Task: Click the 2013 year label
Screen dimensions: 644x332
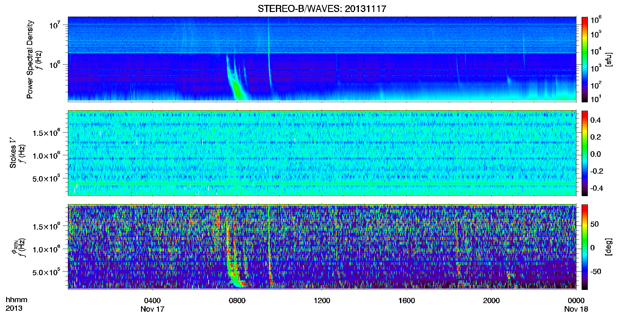Action: [x=14, y=308]
